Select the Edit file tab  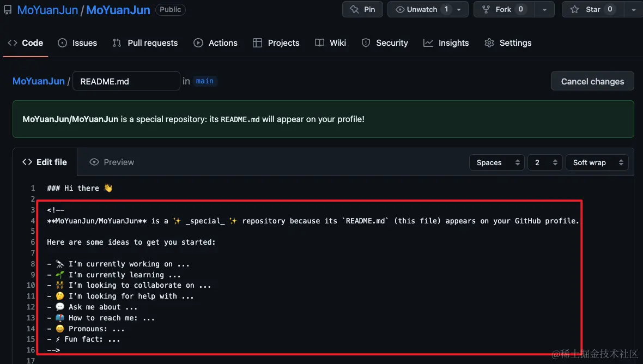click(x=45, y=162)
